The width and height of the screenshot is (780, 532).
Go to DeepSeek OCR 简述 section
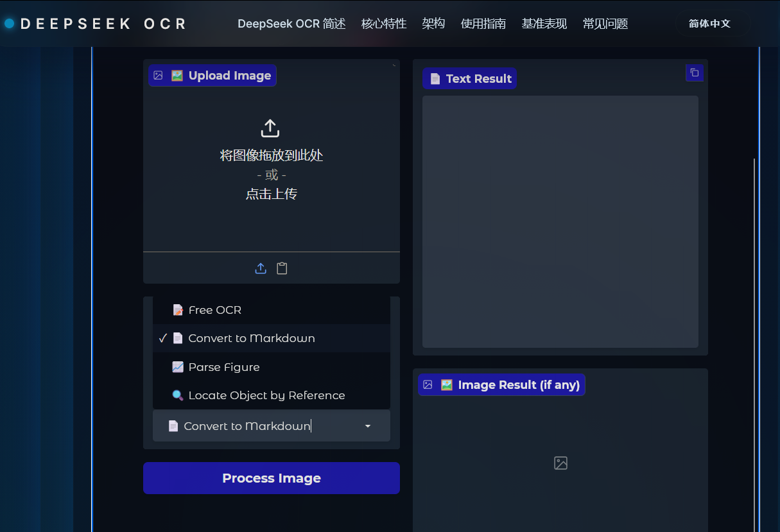291,24
